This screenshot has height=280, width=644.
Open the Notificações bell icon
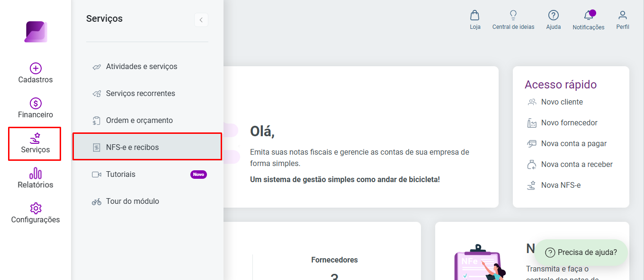pyautogui.click(x=589, y=15)
